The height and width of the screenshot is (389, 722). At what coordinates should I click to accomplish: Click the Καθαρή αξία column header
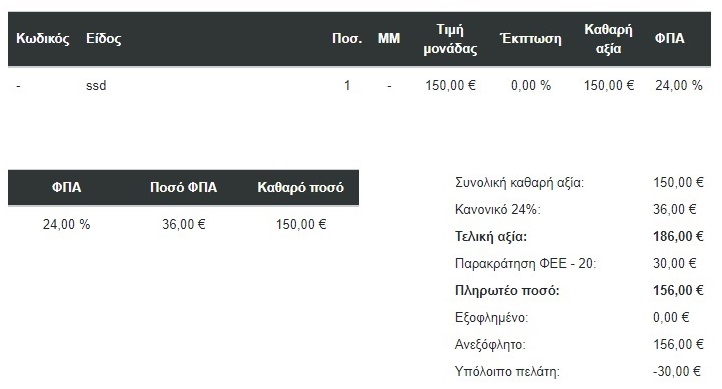pos(608,39)
